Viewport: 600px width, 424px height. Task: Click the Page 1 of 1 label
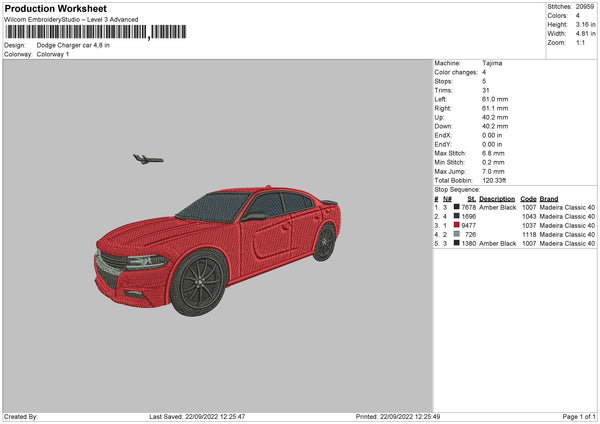point(579,417)
